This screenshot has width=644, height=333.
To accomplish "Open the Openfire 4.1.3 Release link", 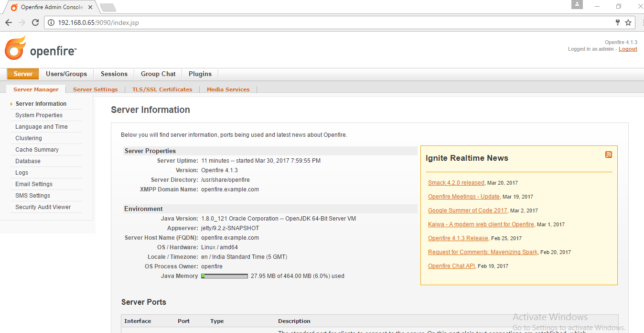I will click(x=458, y=238).
